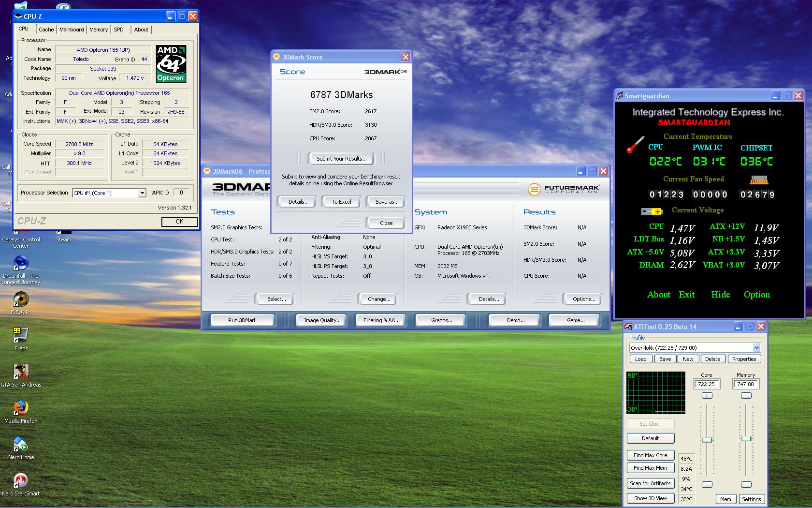Click the CPU-Z title bar icon

click(x=19, y=16)
